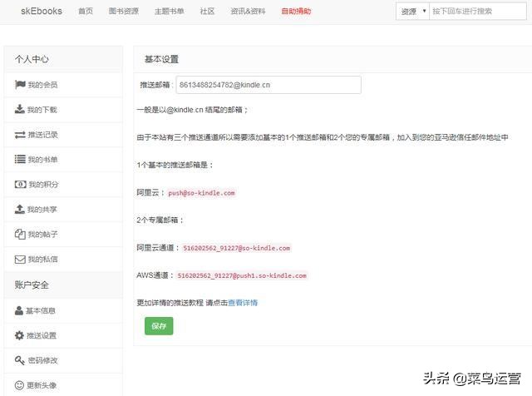Image resolution: width=532 pixels, height=396 pixels.
Task: Open 图书资源 navigation item
Action: click(x=124, y=11)
